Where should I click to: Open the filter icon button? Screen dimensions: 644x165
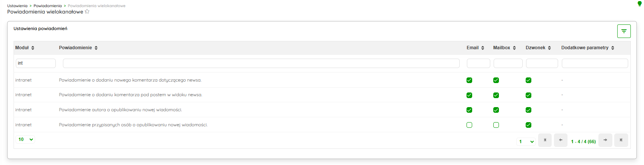624,31
